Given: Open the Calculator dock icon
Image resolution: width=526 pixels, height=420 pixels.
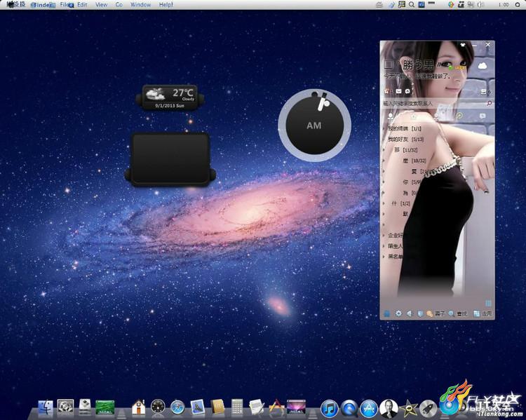Looking at the screenshot, I should (237, 407).
